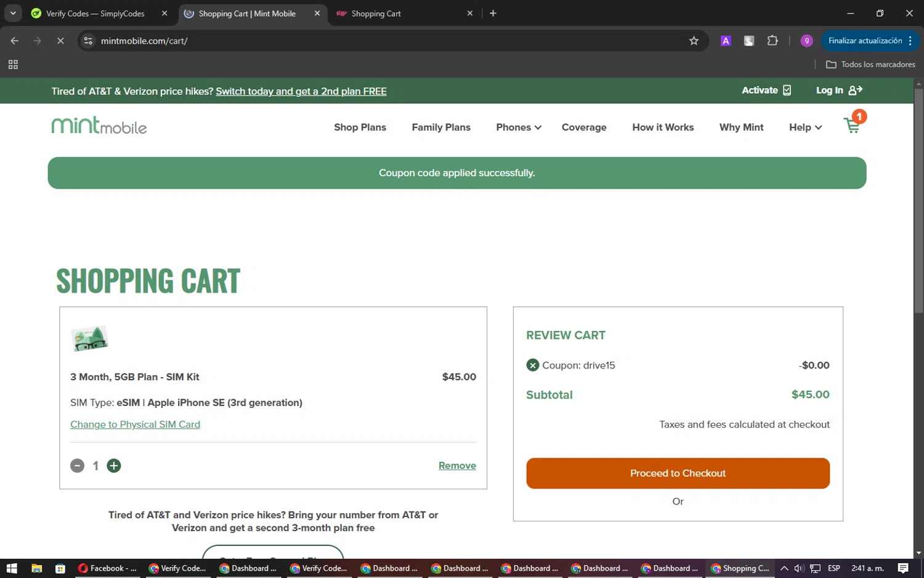
Task: Open the Why Mint page
Action: pos(741,127)
